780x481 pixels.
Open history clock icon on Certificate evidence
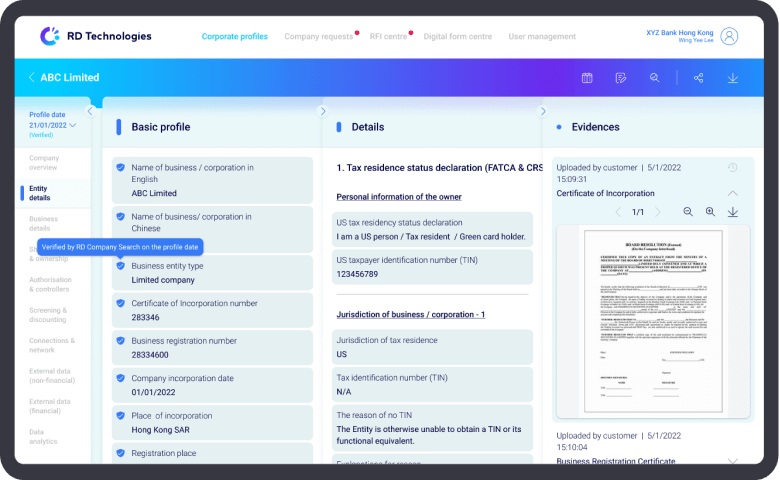[733, 168]
